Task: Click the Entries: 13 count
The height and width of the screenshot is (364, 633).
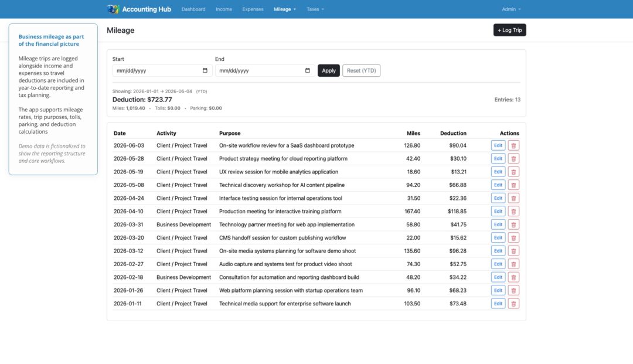Action: pos(508,100)
